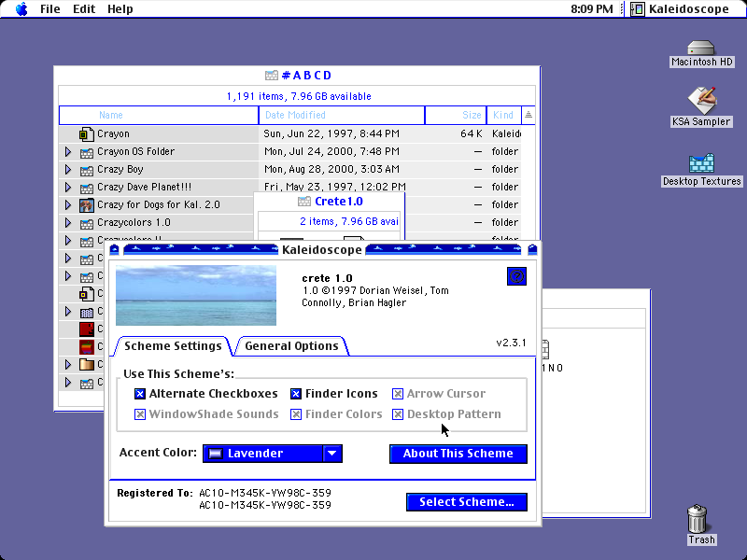The image size is (747, 560).
Task: Select the Crazycolors 1.0 folder icon
Action: click(x=86, y=223)
